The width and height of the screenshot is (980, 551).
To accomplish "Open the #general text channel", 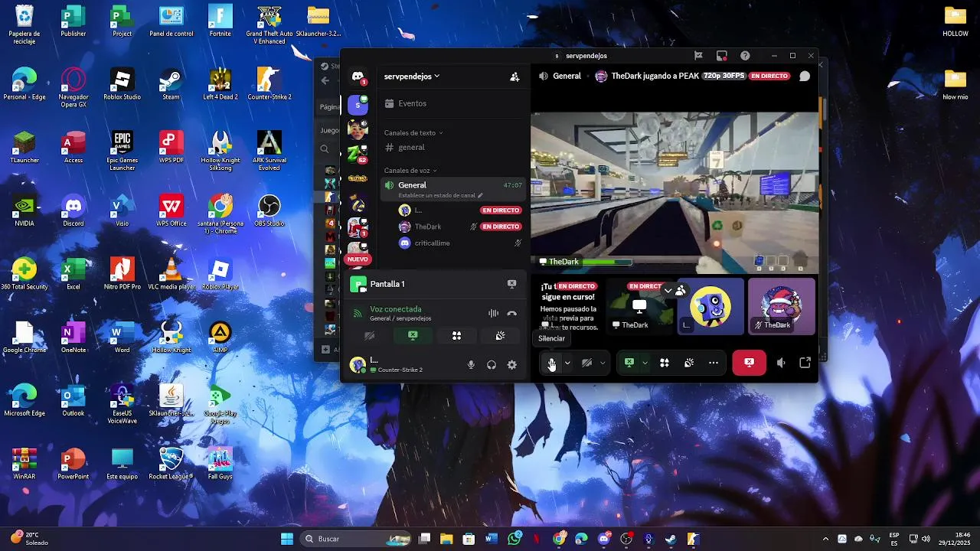I will [453, 147].
